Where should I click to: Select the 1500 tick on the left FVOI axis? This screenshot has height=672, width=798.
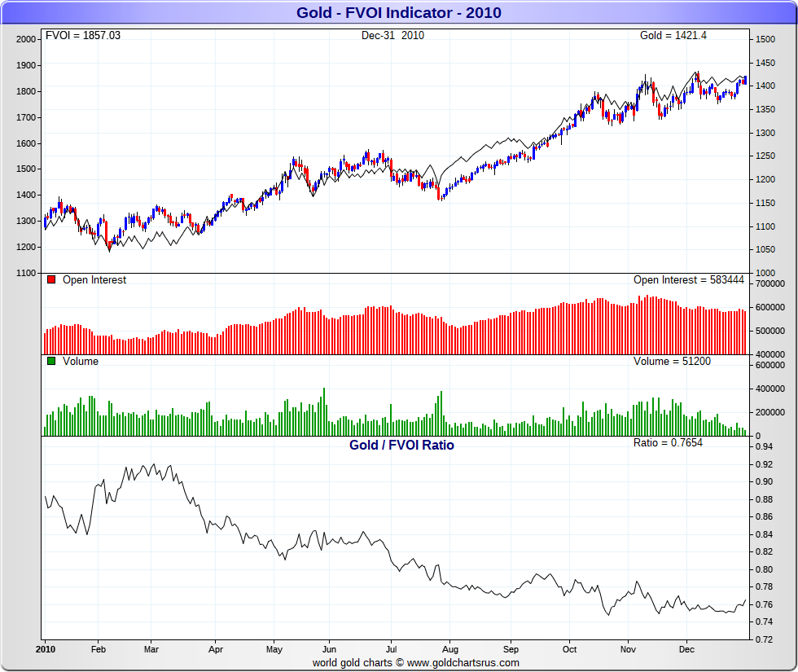(26, 169)
